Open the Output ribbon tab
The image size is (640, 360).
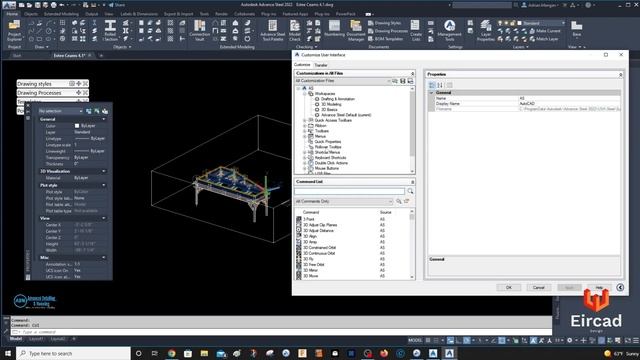(x=91, y=14)
